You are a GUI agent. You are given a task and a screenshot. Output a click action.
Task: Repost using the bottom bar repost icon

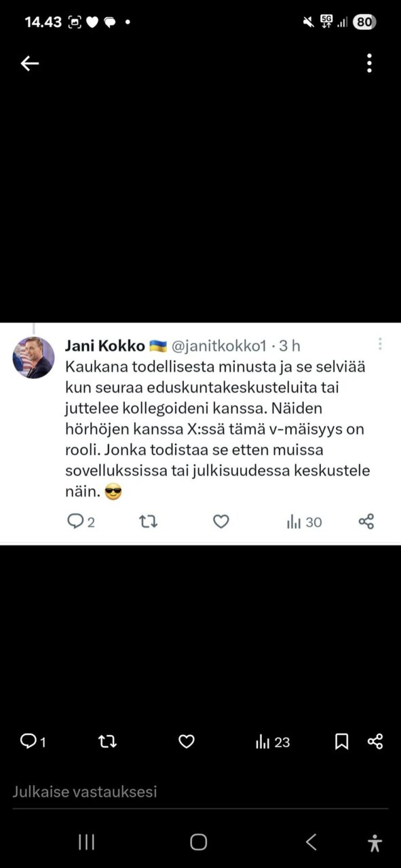[107, 742]
